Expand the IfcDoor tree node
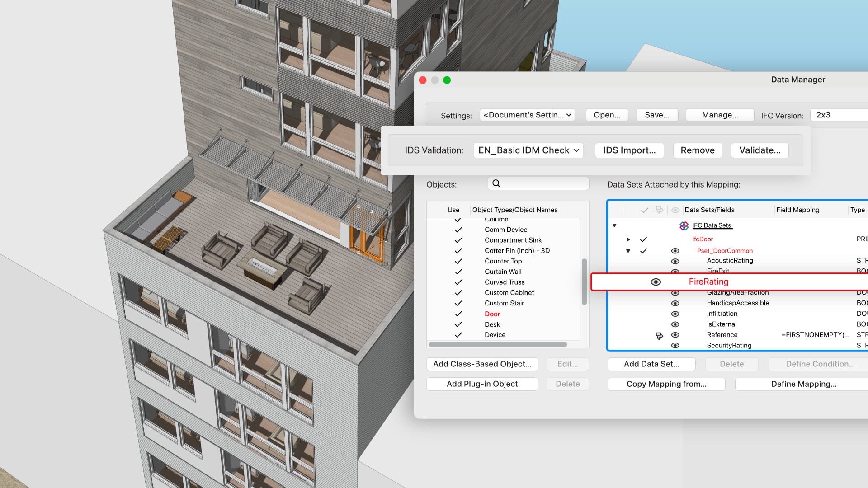The height and width of the screenshot is (488, 868). pyautogui.click(x=628, y=239)
